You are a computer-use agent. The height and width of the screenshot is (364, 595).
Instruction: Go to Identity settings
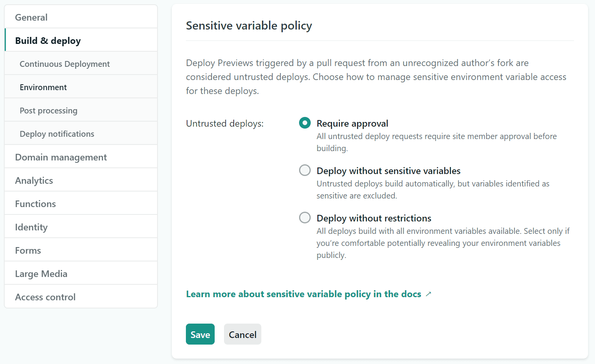[31, 227]
